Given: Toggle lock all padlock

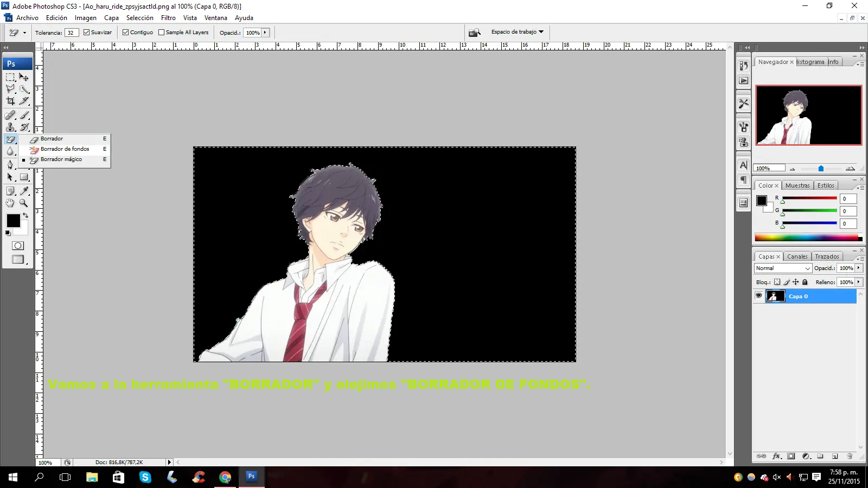Looking at the screenshot, I should [805, 282].
